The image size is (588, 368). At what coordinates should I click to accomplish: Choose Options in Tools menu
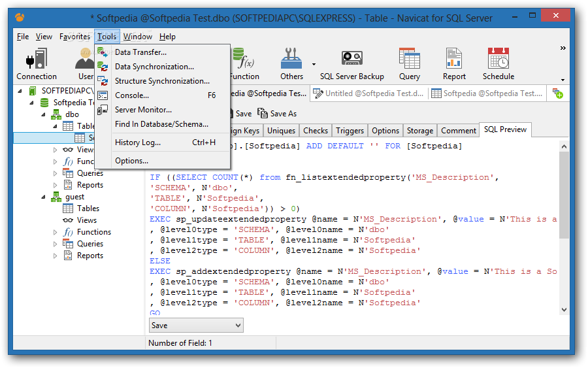(161, 161)
